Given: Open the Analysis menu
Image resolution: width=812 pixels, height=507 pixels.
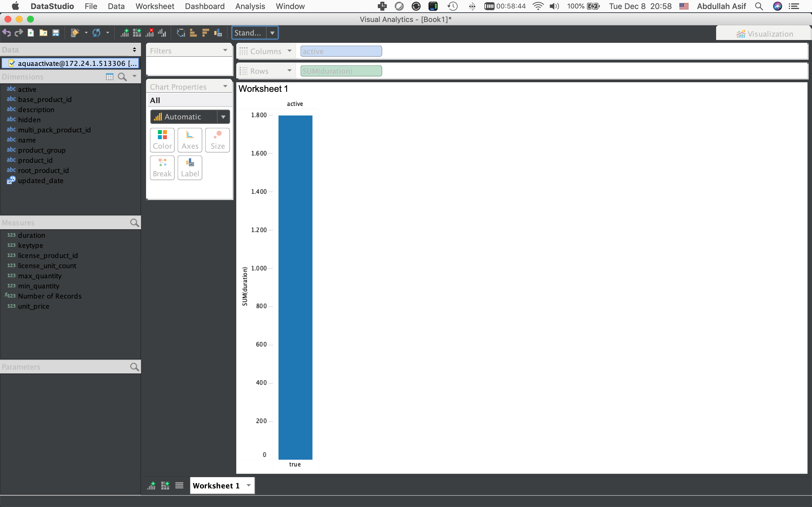Looking at the screenshot, I should 250,6.
